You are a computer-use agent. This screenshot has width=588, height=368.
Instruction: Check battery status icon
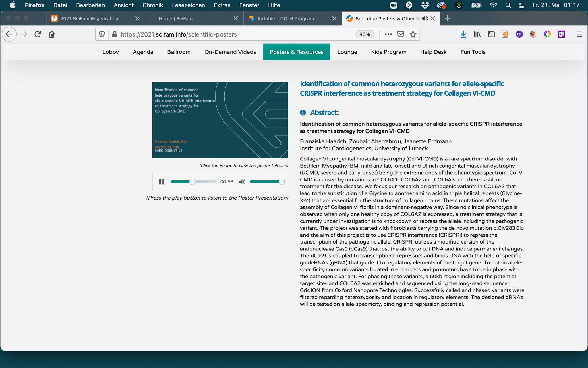pyautogui.click(x=476, y=5)
